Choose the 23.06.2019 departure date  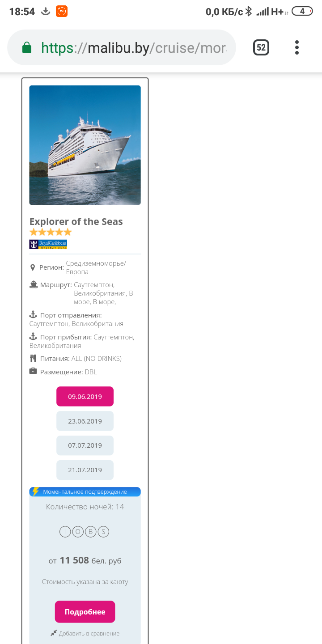coord(85,421)
